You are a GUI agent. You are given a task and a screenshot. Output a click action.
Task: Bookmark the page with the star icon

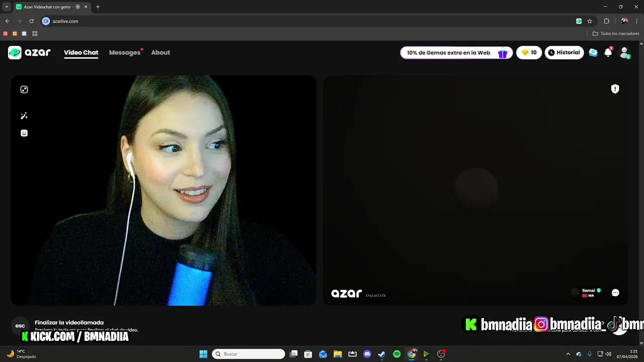click(x=590, y=21)
